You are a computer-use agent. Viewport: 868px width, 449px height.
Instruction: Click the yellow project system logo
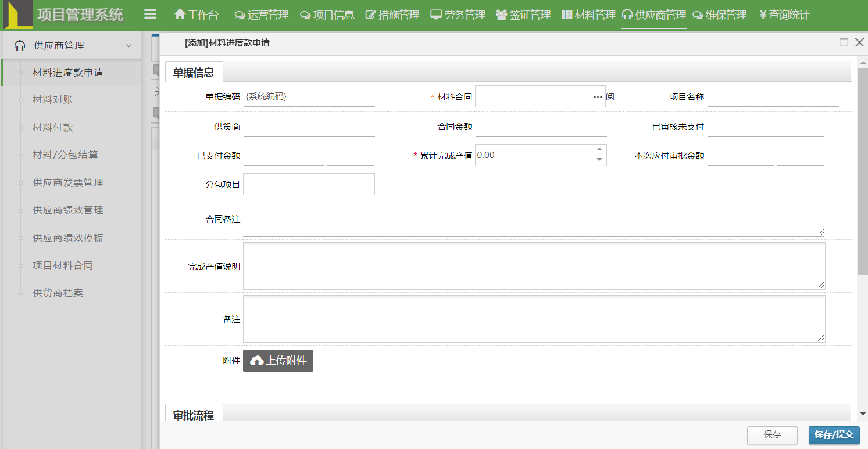[x=18, y=15]
